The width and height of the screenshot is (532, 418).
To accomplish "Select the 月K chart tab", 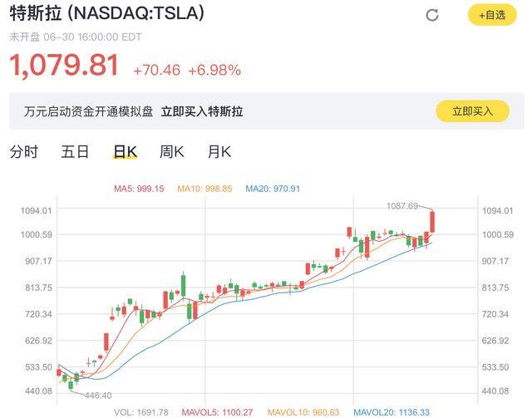I will [x=219, y=151].
